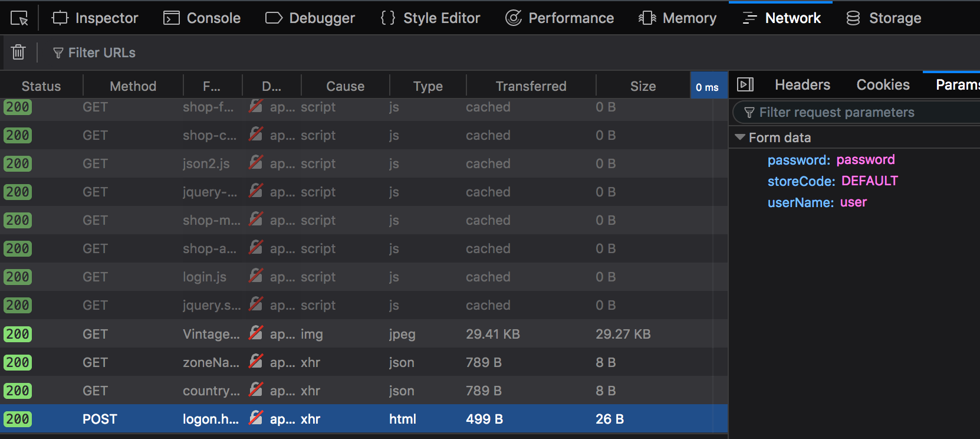Click the 26 B size value
The width and height of the screenshot is (980, 439).
(x=610, y=419)
